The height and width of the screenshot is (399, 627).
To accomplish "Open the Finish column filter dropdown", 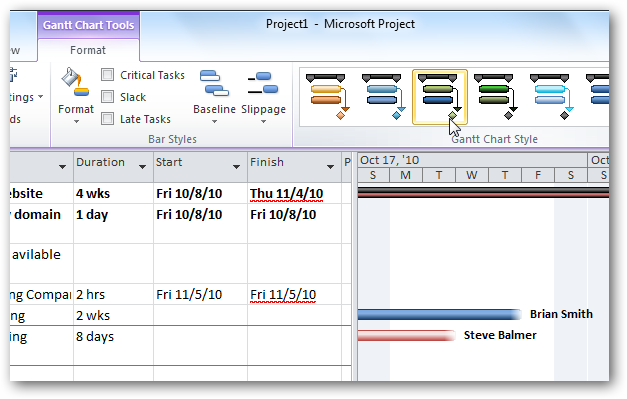I will click(330, 167).
